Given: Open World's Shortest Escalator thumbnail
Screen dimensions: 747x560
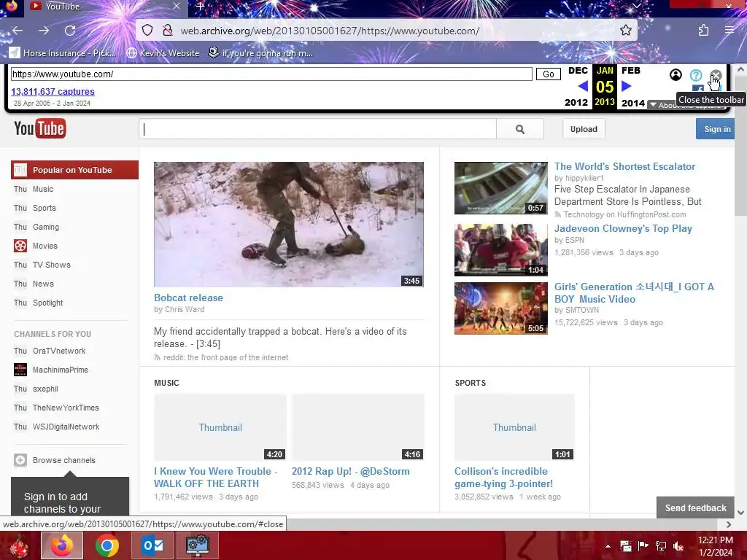Looking at the screenshot, I should tap(500, 188).
